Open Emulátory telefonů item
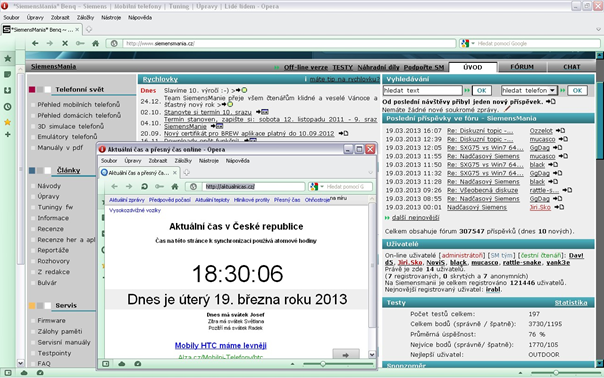The width and height of the screenshot is (604, 378). [67, 137]
